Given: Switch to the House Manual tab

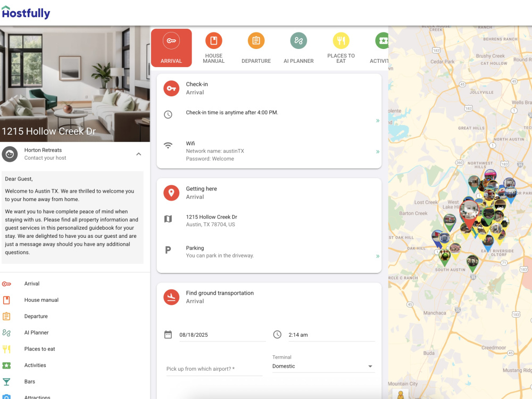Looking at the screenshot, I should tap(214, 48).
